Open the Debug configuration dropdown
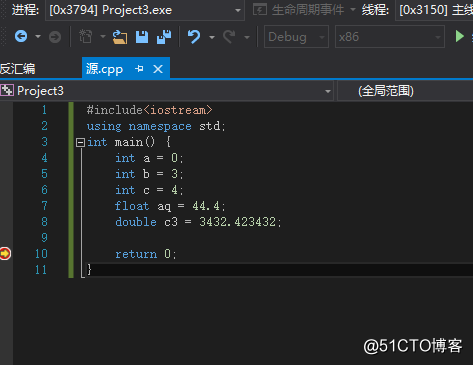473x365 pixels. point(296,37)
